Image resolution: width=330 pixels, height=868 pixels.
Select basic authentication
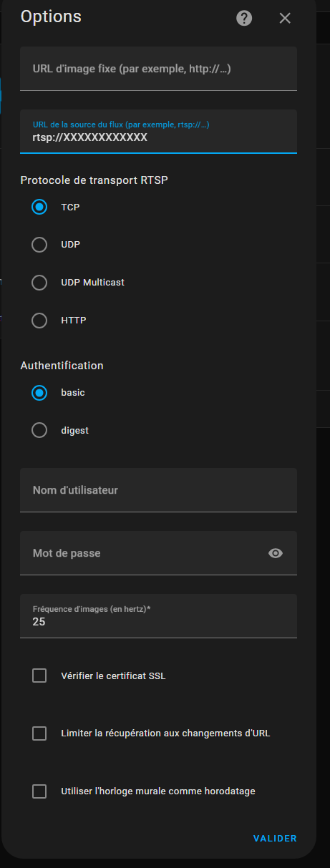click(x=39, y=393)
